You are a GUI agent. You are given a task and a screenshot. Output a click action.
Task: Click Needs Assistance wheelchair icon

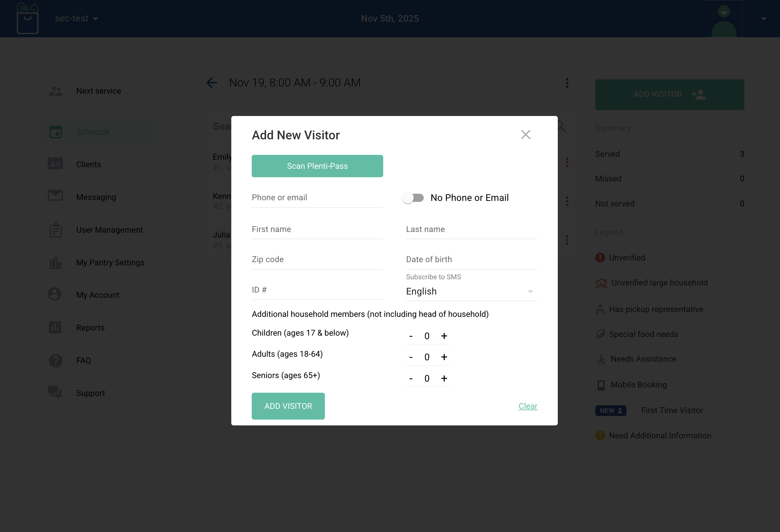601,360
